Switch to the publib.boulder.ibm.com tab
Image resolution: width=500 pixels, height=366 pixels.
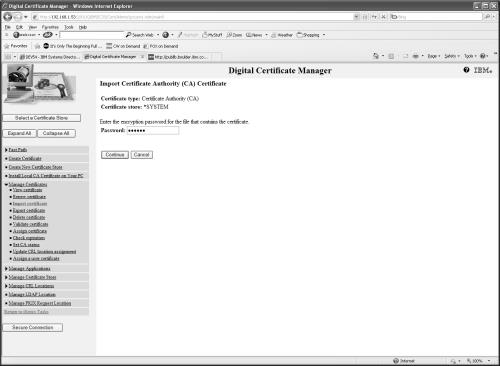[179, 57]
